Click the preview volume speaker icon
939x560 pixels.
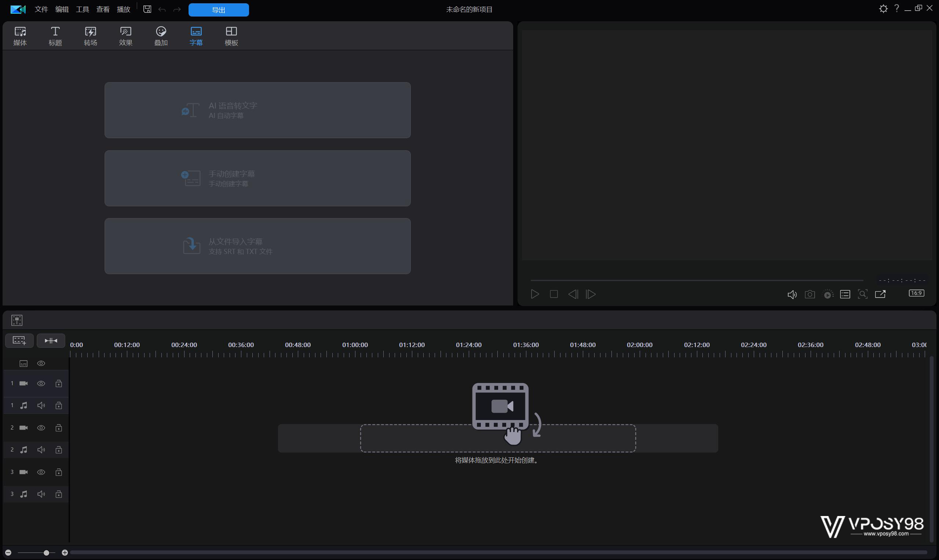coord(792,294)
